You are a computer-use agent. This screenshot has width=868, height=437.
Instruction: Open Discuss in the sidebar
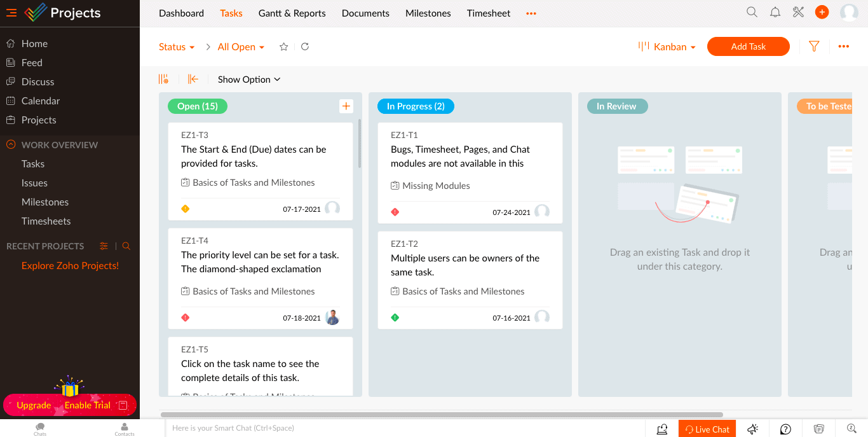click(37, 81)
